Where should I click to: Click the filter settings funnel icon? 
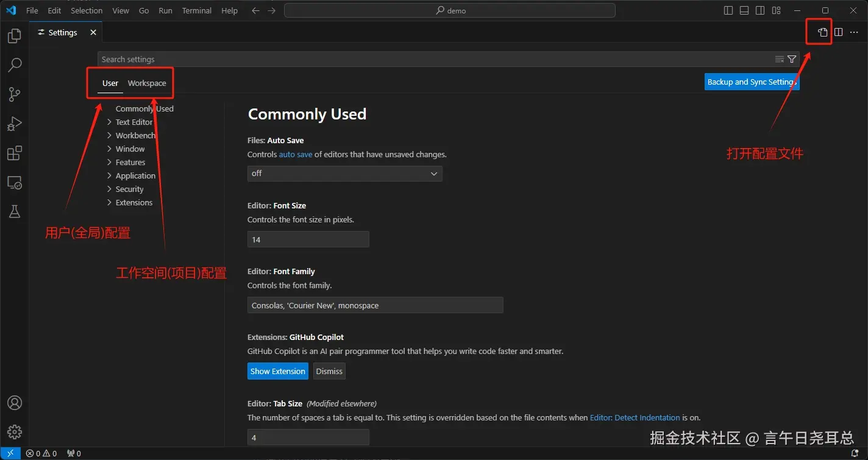792,59
